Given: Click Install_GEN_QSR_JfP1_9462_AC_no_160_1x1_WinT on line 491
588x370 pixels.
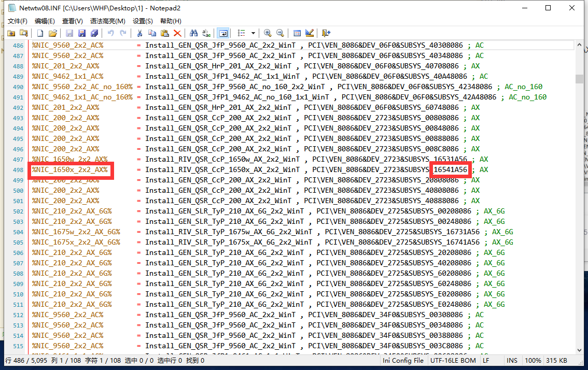Looking at the screenshot, I should click(237, 97).
